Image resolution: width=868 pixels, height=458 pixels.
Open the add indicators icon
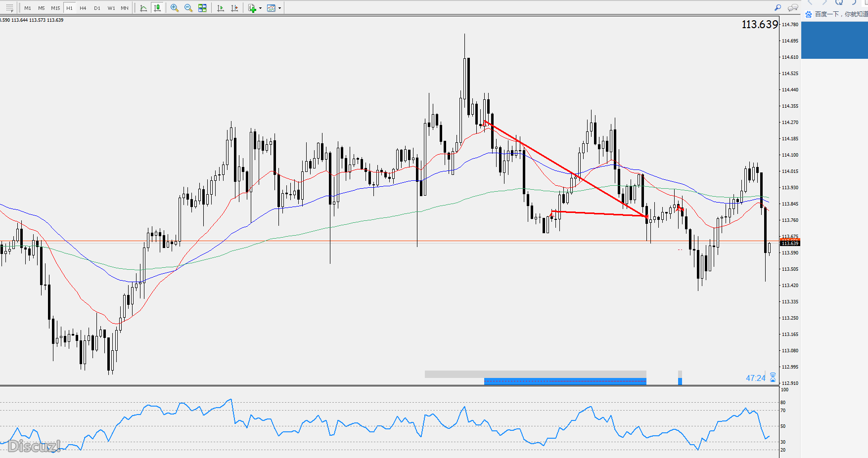click(252, 8)
